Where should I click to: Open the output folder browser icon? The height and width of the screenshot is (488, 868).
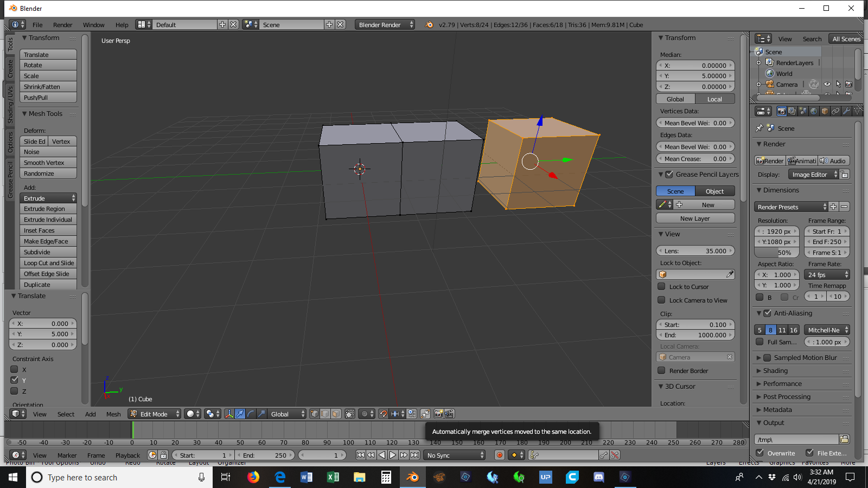click(x=844, y=439)
